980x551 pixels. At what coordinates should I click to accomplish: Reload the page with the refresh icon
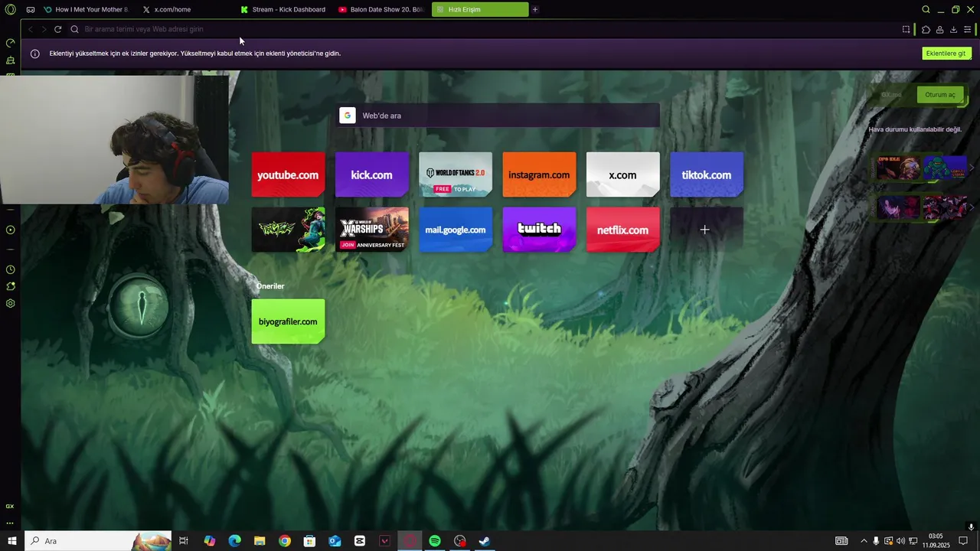point(57,29)
